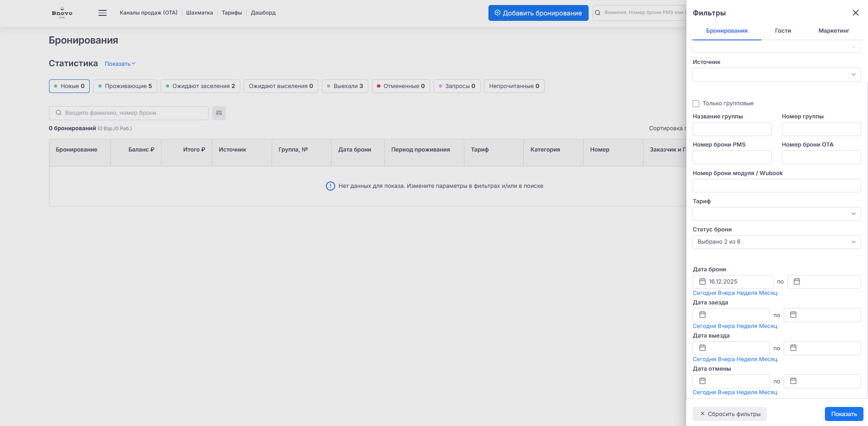The width and height of the screenshot is (868, 426).
Task: Toggle the Проживающие 5 status filter
Action: point(125,86)
